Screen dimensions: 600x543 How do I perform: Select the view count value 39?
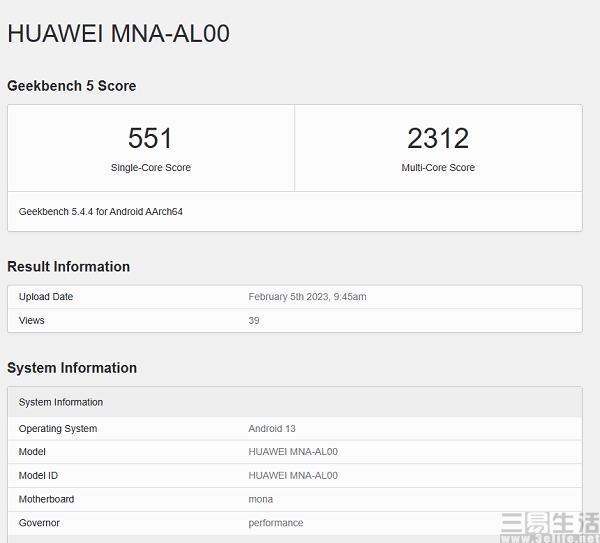coord(254,321)
